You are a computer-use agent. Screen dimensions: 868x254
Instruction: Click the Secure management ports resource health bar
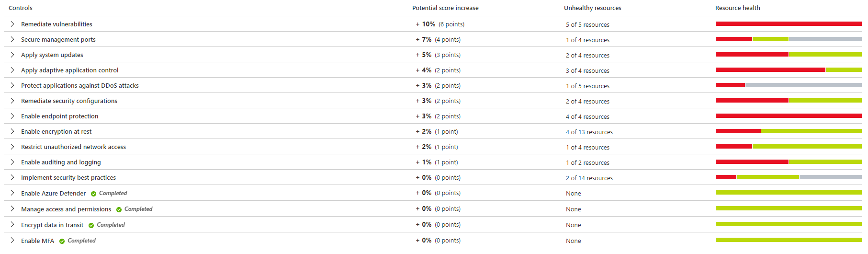(x=789, y=39)
